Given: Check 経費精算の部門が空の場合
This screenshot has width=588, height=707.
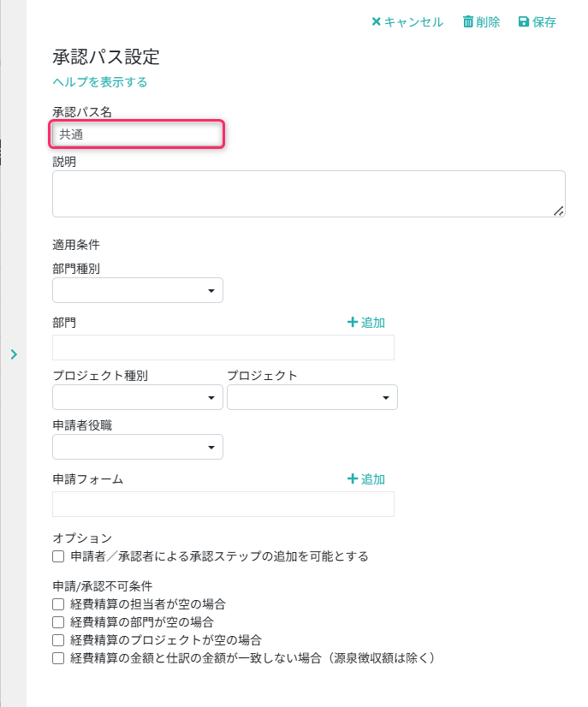Looking at the screenshot, I should (58, 622).
